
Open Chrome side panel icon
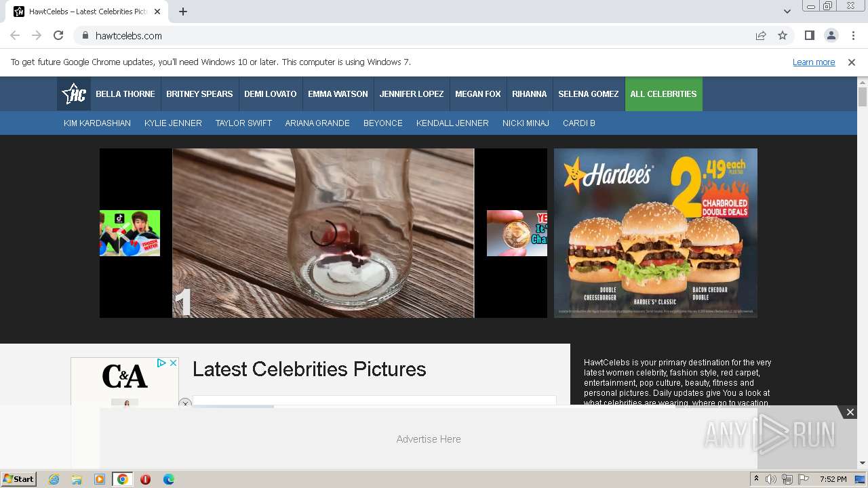coord(809,36)
